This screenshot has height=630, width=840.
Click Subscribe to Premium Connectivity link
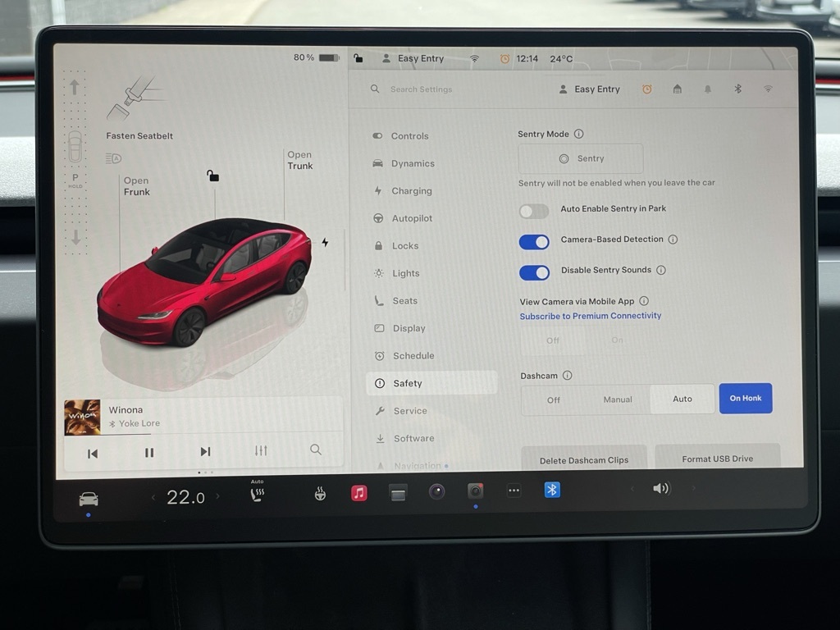tap(590, 316)
